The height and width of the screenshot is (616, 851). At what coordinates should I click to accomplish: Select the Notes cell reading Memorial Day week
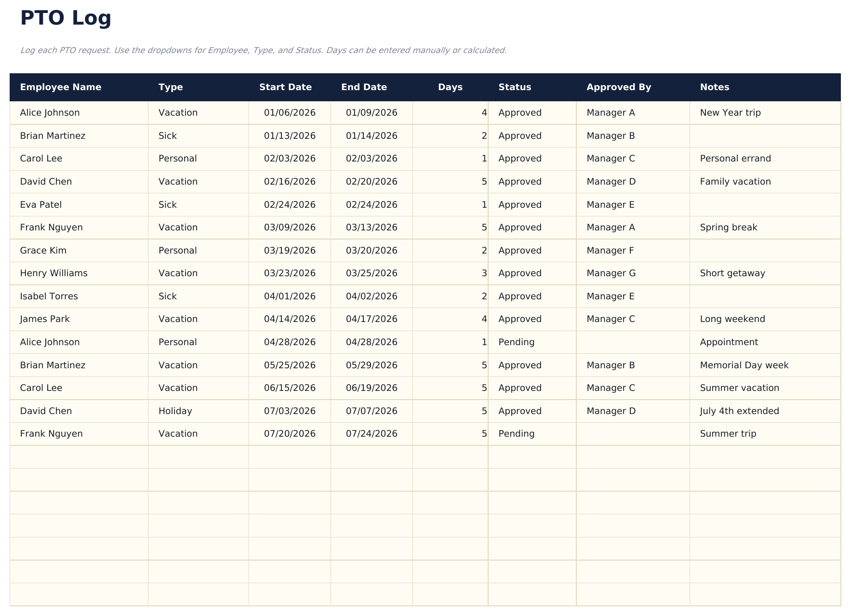[x=744, y=365]
